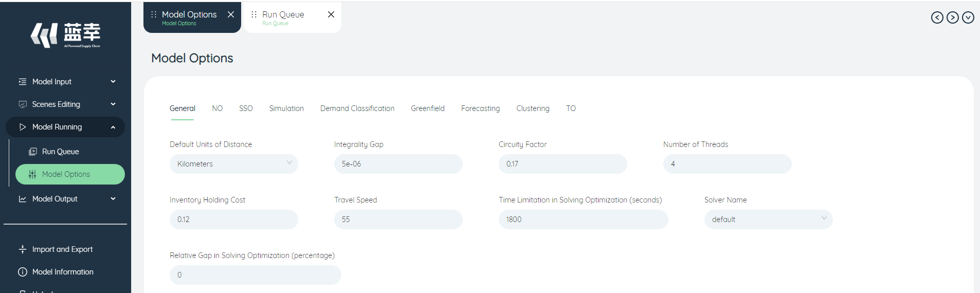Screen dimensions: 980x293
Task: Click drag handle on Run Queue tab
Action: click(254, 14)
